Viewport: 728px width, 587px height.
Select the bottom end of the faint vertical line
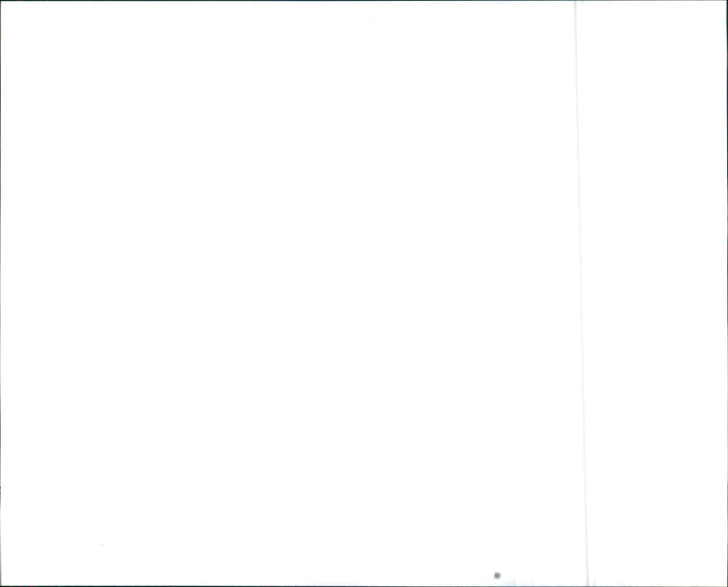pos(587,582)
